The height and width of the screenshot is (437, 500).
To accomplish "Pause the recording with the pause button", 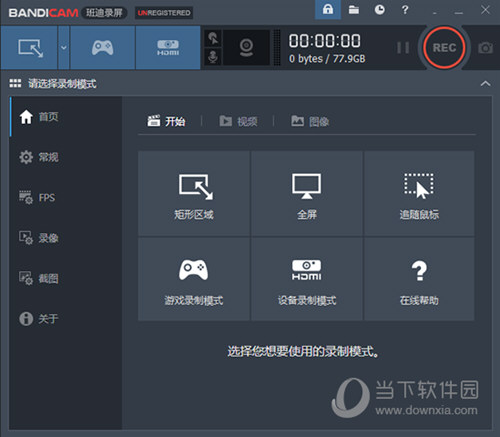I will point(403,48).
